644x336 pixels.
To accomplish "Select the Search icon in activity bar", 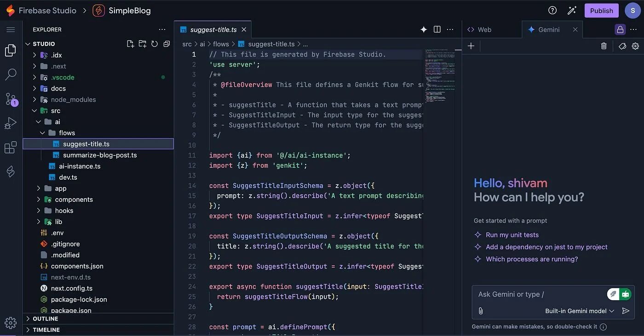I will (10, 74).
